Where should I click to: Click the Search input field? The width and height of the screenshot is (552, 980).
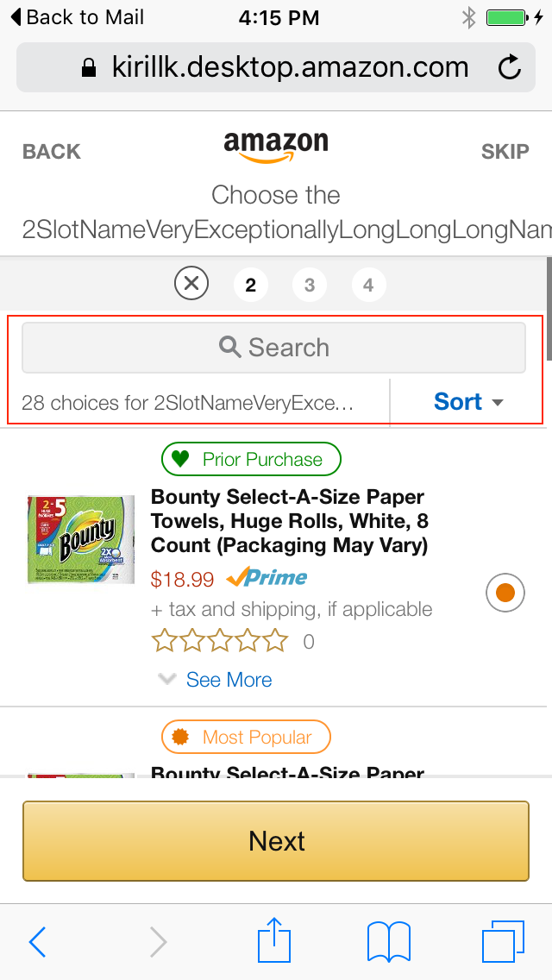[x=273, y=348]
